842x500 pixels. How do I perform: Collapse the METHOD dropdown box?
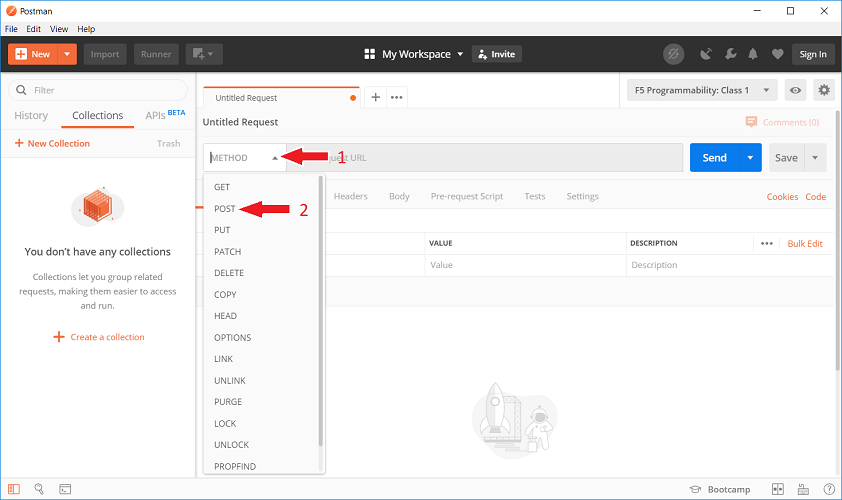pos(244,158)
